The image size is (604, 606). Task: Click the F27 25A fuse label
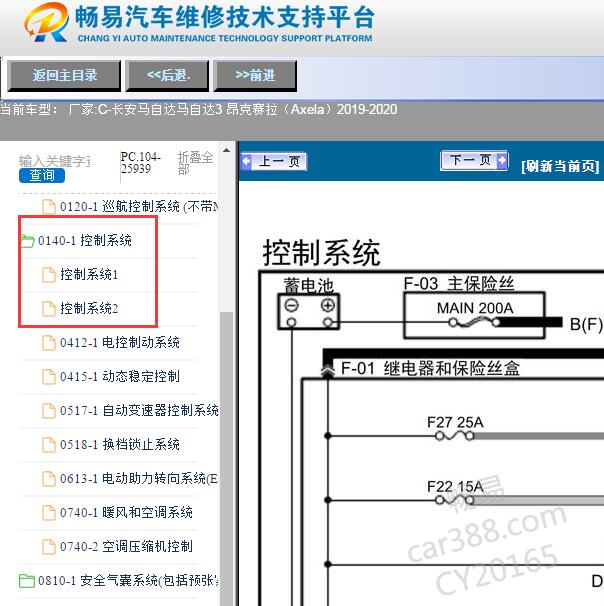(x=455, y=422)
